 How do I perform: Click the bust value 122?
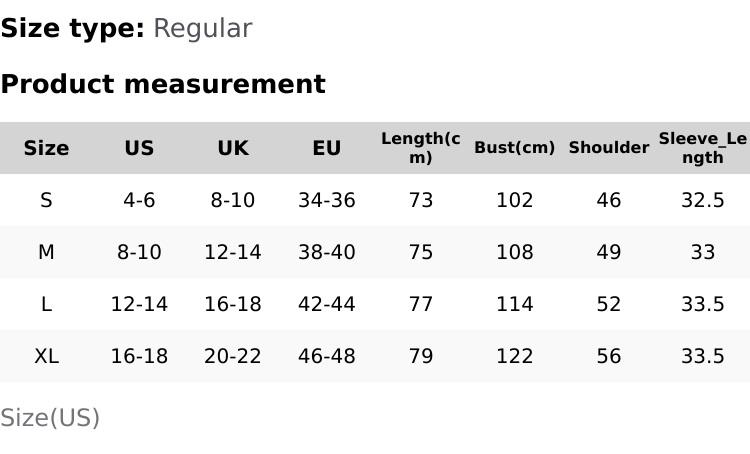coord(514,356)
